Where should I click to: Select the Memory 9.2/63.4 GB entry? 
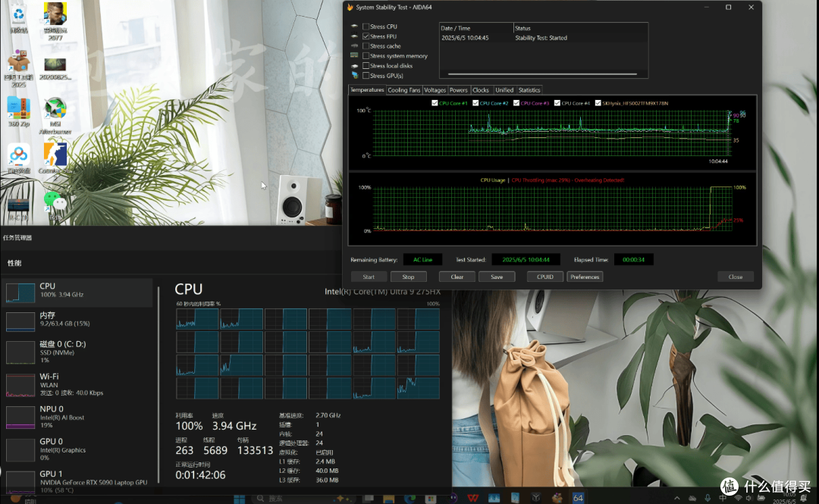coord(78,320)
